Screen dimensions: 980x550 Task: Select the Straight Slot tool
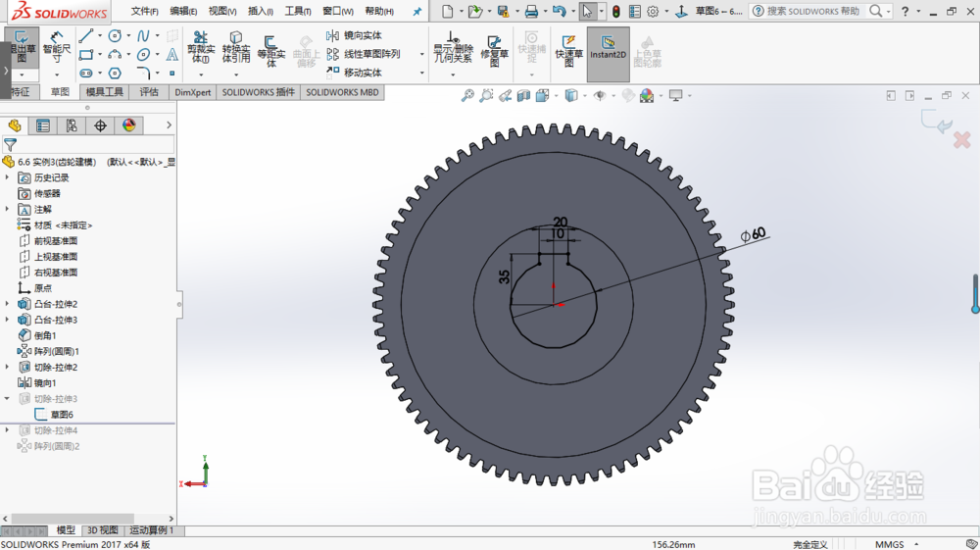86,74
